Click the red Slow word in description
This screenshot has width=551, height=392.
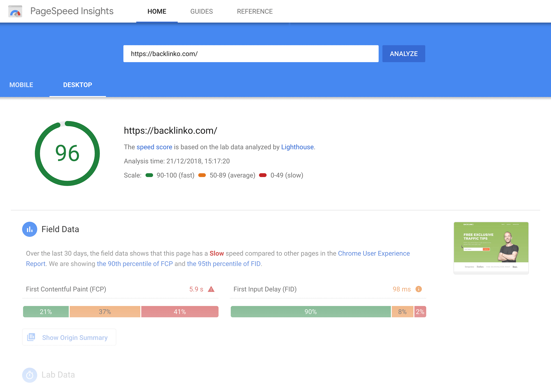coord(217,253)
